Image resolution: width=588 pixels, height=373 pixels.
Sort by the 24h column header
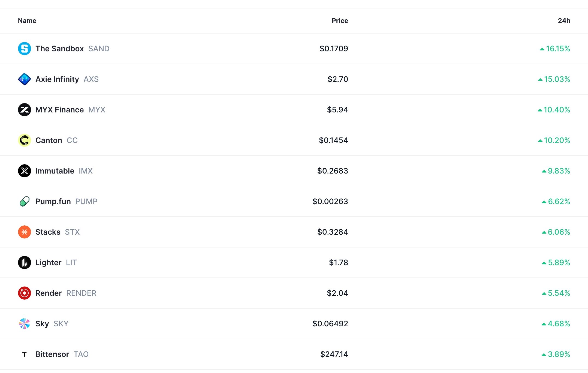[564, 21]
